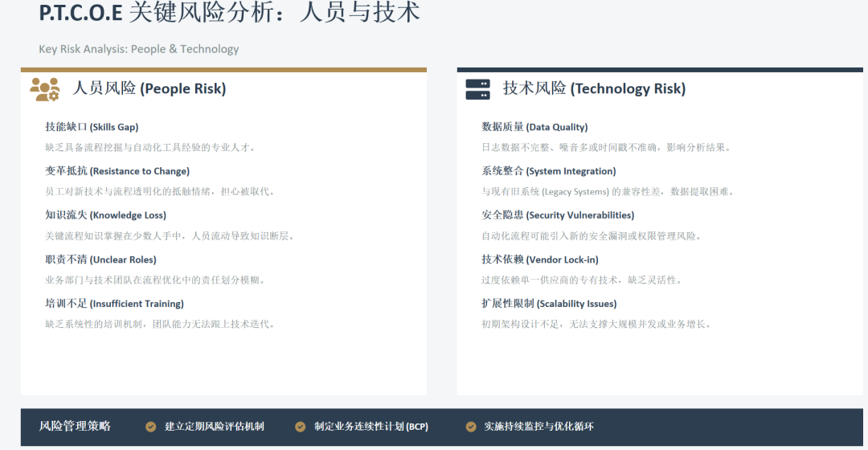Select the 知识流失 (Knowledge Loss) item
Viewport: 868px width, 450px height.
point(106,215)
